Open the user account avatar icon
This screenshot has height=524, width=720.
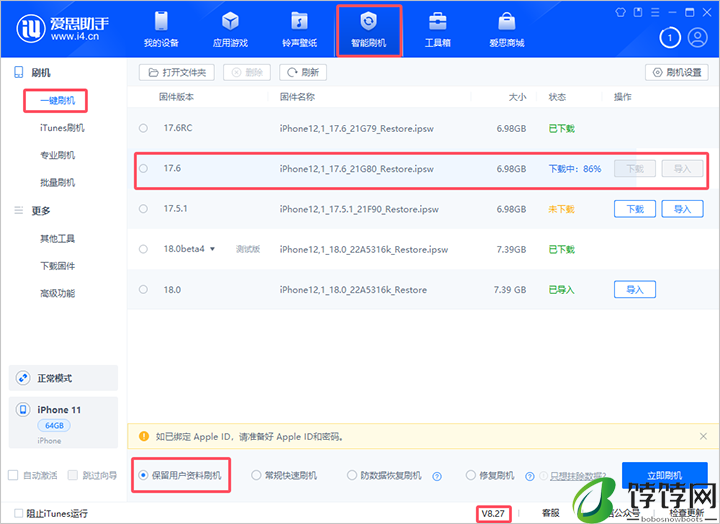698,38
